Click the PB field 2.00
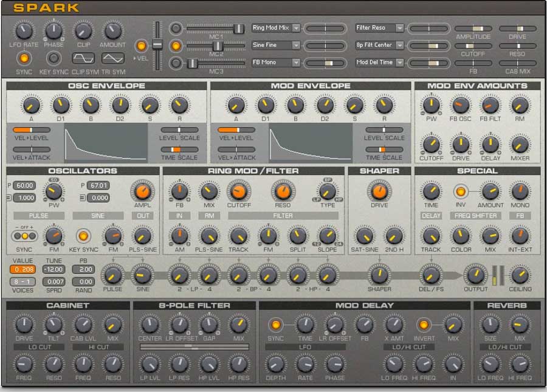This screenshot has width=547, height=392. point(83,269)
